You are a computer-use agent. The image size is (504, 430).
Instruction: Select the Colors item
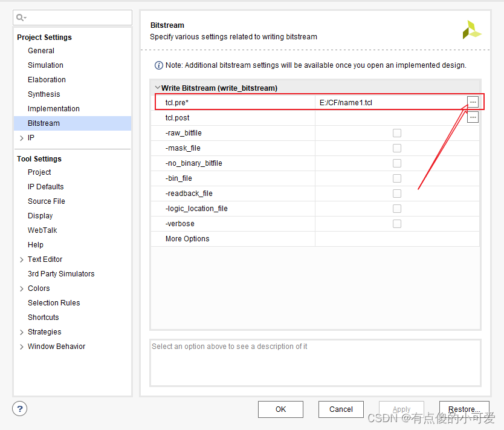click(39, 288)
